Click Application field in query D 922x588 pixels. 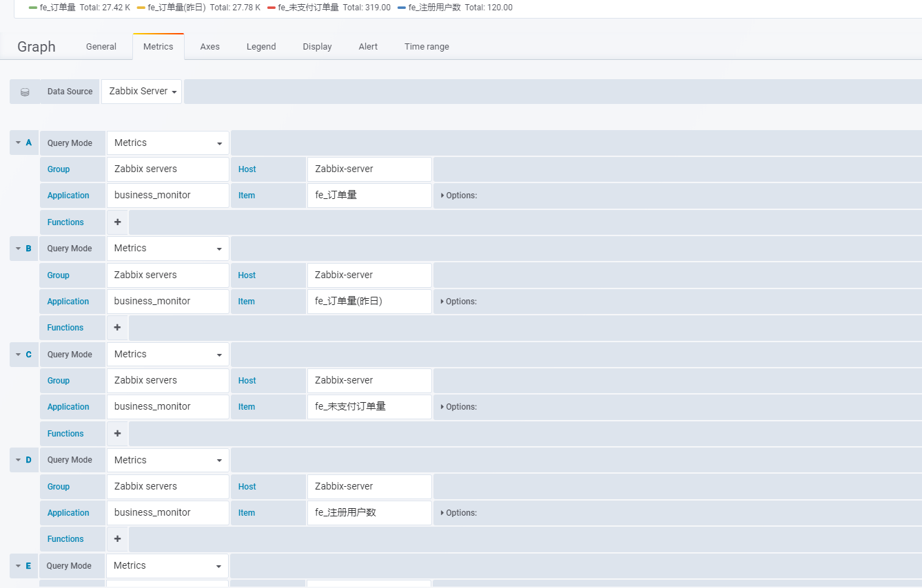point(168,512)
